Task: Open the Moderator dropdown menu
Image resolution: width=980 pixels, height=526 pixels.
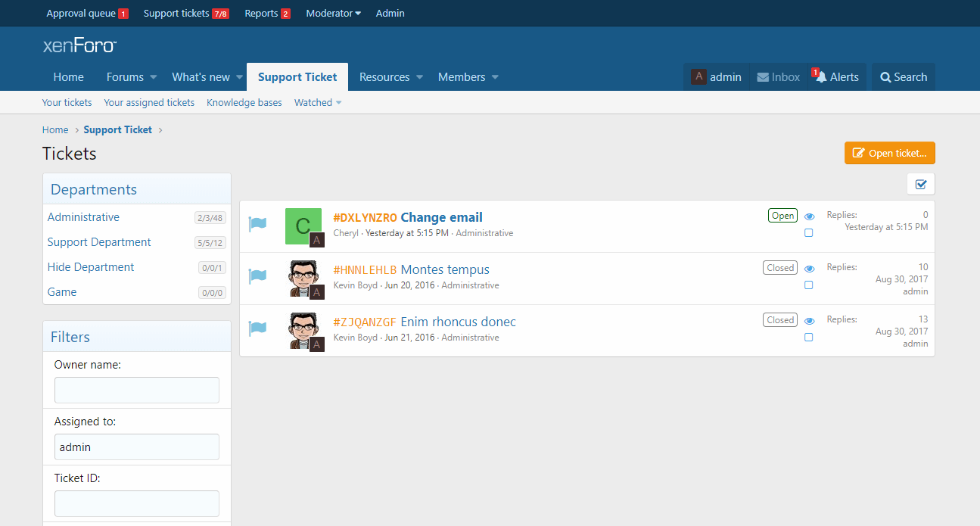Action: pos(333,14)
